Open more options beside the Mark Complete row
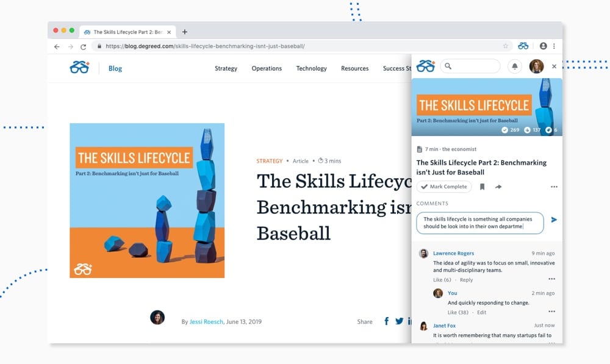The image size is (610, 364). coord(554,187)
